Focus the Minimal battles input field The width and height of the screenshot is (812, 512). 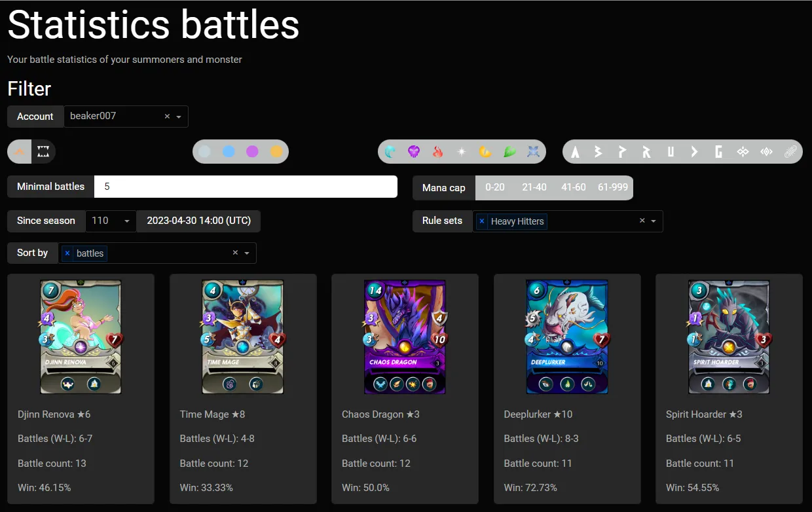[x=246, y=187]
